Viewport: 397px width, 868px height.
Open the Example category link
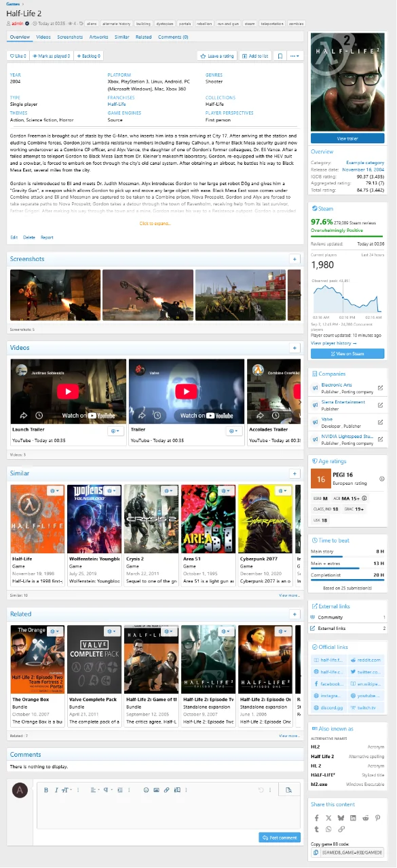(365, 163)
